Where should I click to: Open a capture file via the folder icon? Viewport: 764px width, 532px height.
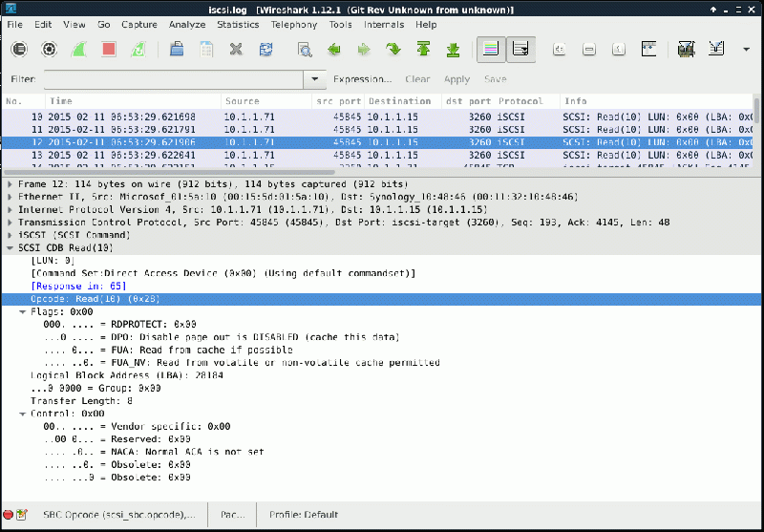(x=177, y=50)
